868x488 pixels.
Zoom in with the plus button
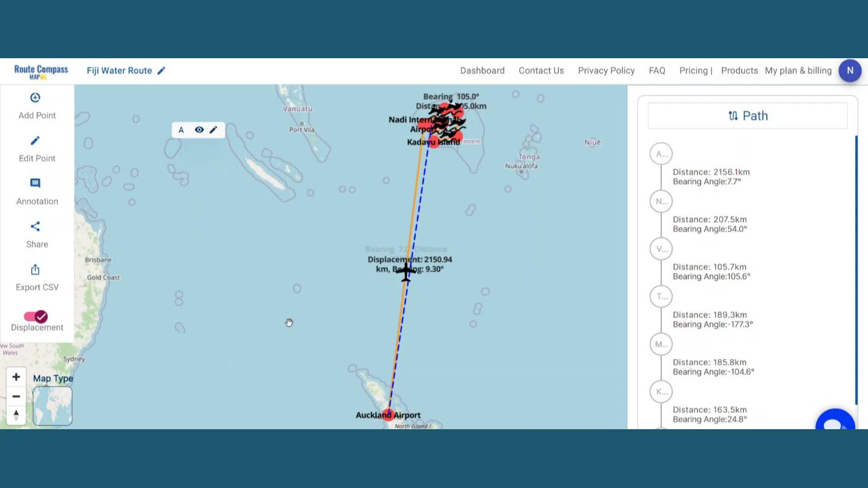(x=16, y=377)
